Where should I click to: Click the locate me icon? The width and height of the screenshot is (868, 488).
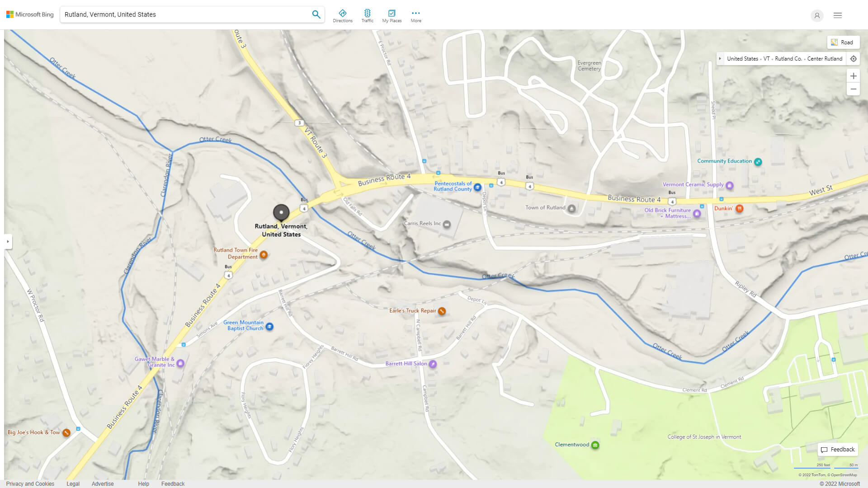(853, 59)
